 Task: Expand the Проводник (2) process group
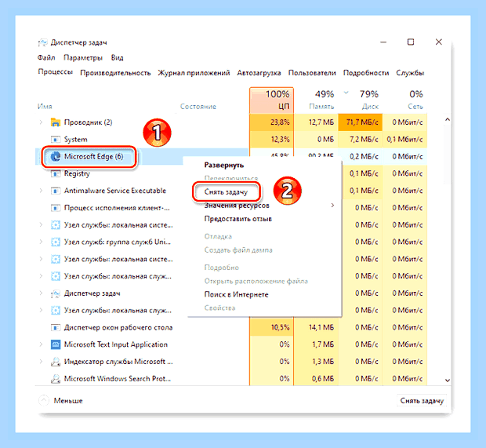click(41, 122)
